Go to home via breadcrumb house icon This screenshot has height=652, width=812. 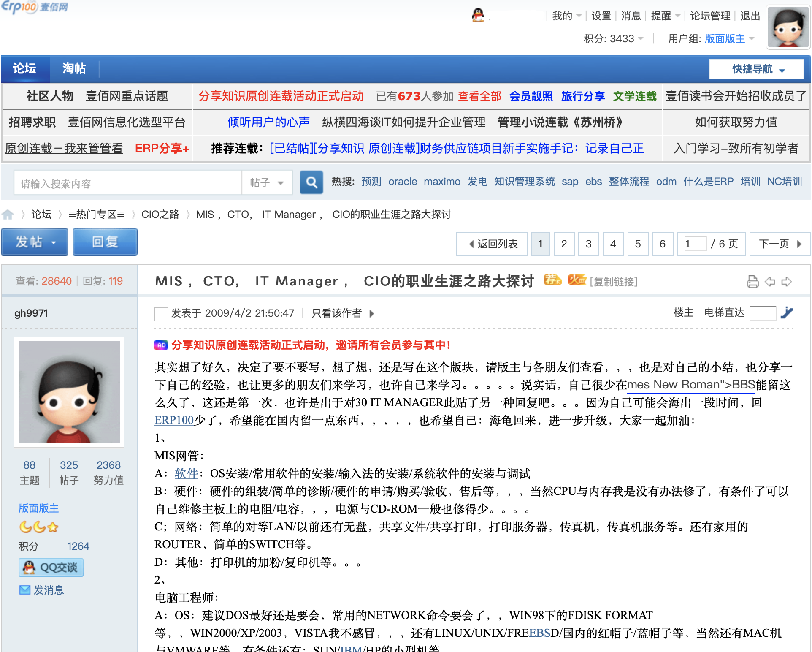point(8,215)
